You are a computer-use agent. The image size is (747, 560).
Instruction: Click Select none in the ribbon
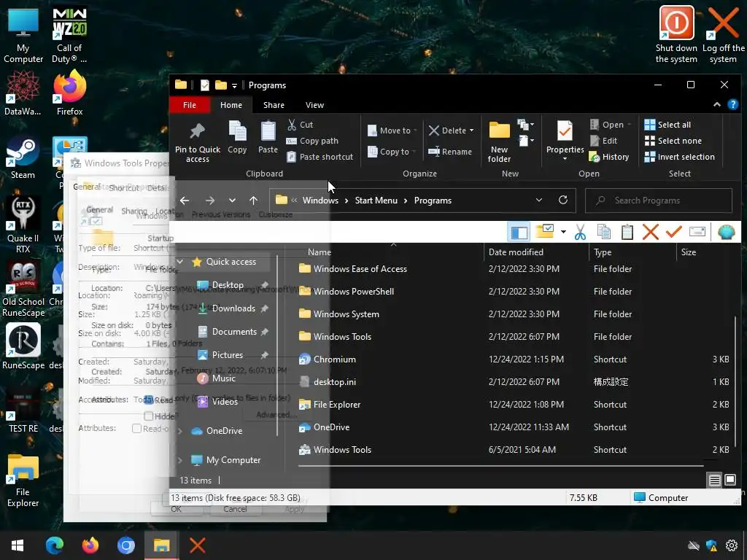click(673, 141)
